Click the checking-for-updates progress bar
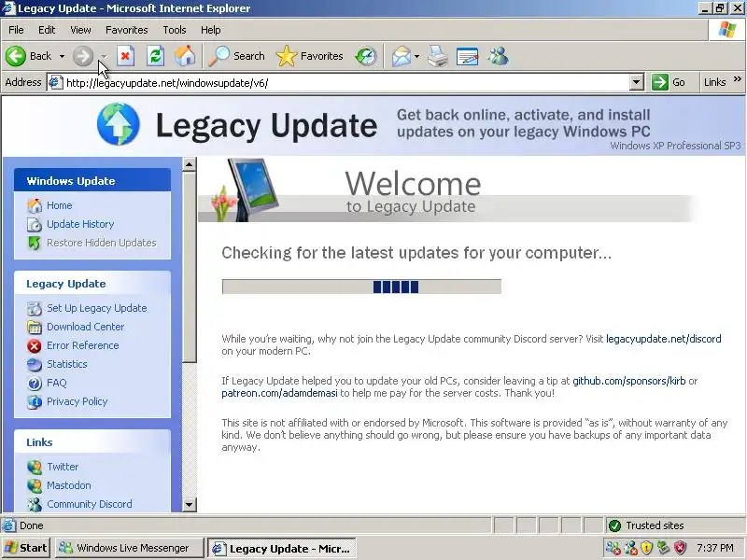The width and height of the screenshot is (747, 560). click(361, 287)
